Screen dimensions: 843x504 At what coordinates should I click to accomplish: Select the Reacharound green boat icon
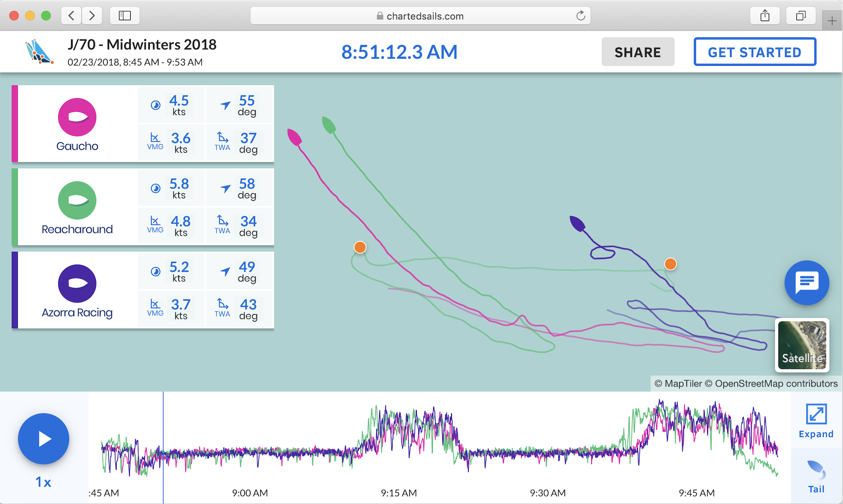click(77, 200)
